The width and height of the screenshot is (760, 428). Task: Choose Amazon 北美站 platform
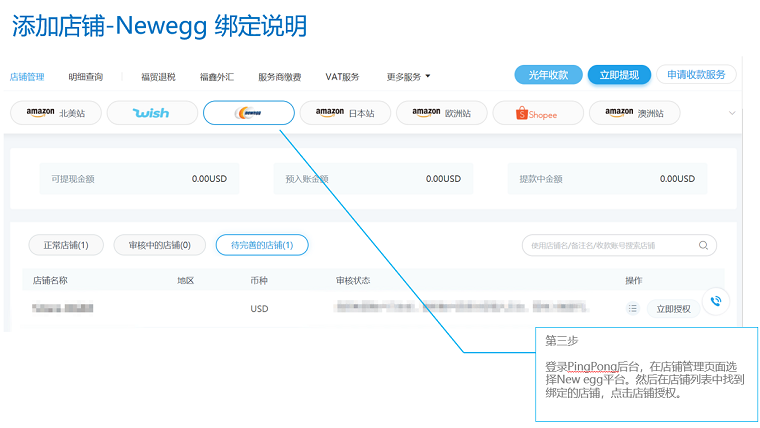point(56,113)
